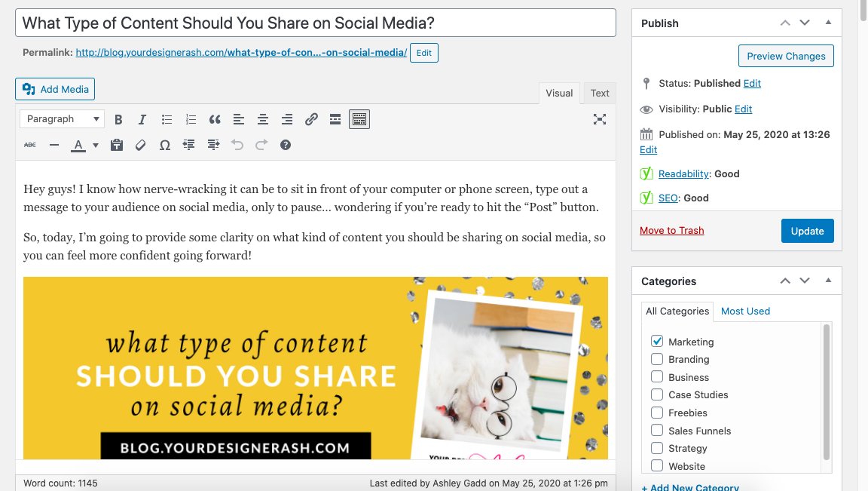
Task: Select the Most Used categories tab
Action: click(x=745, y=311)
